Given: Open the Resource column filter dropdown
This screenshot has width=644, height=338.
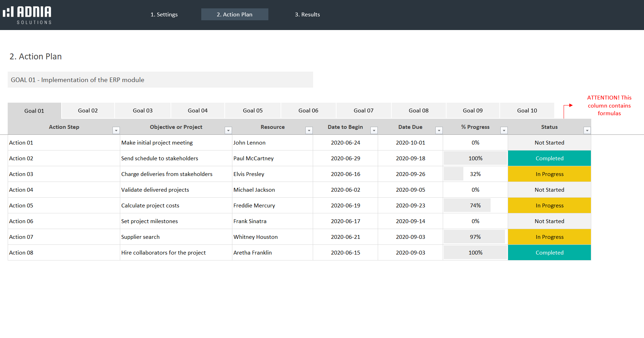Looking at the screenshot, I should tap(309, 131).
